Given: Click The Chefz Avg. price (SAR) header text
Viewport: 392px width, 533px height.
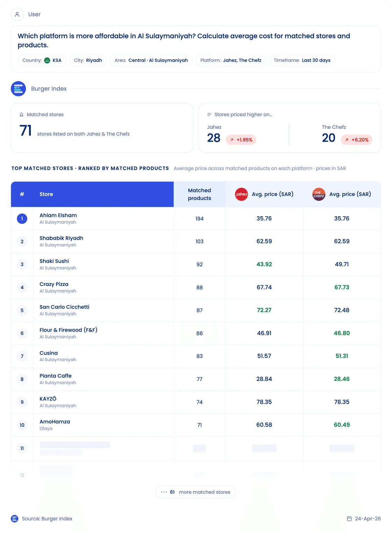Looking at the screenshot, I should [350, 194].
